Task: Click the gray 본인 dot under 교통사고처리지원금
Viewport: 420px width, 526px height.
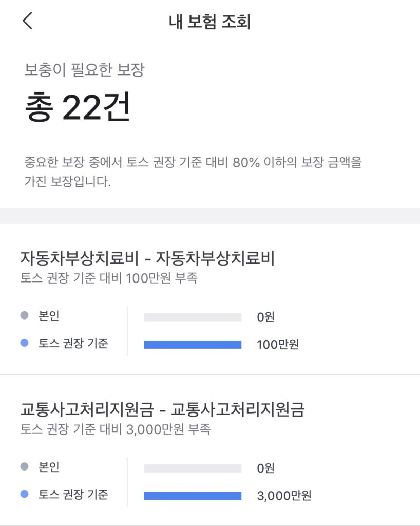Action: [x=24, y=467]
